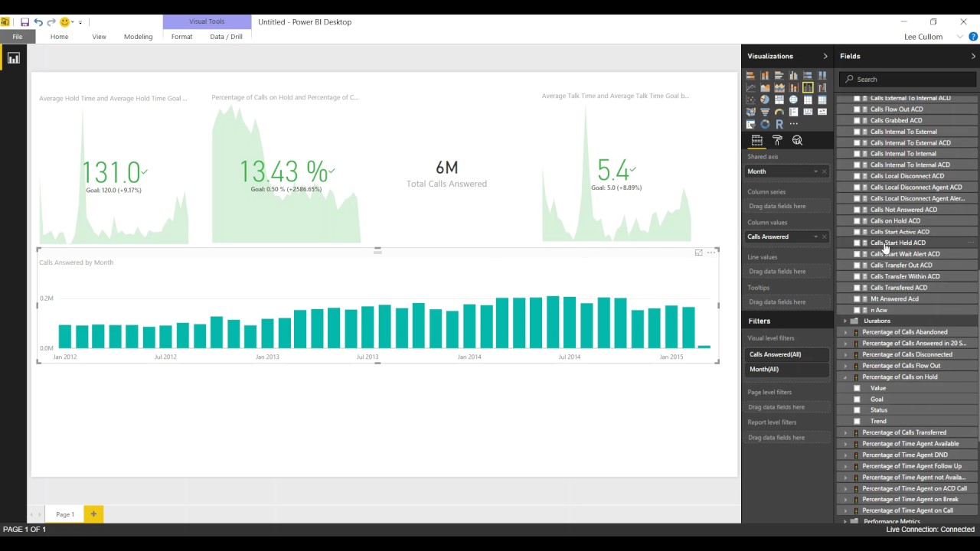Image resolution: width=980 pixels, height=551 pixels.
Task: Choose the card (123) visualization
Action: click(808, 112)
